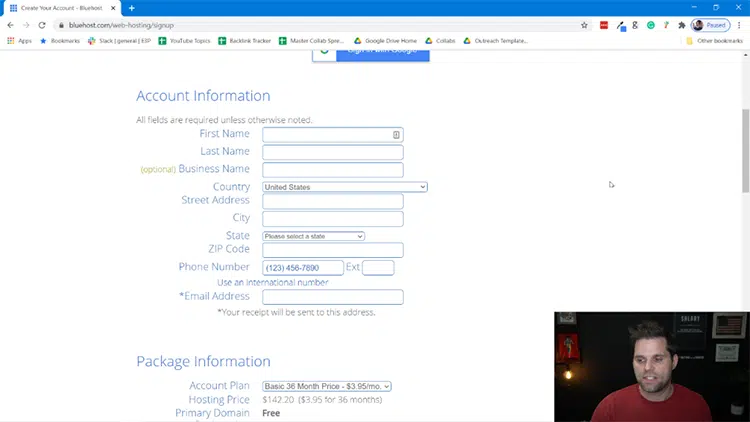Open the State selection dropdown

click(313, 236)
